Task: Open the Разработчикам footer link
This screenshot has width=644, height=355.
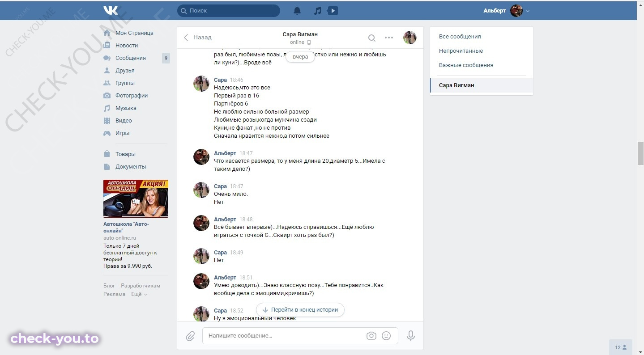Action: point(141,286)
